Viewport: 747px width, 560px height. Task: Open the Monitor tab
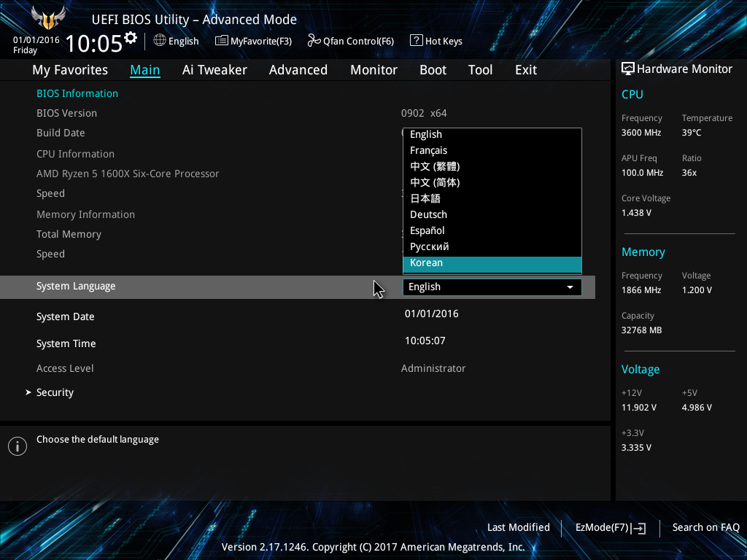(373, 70)
